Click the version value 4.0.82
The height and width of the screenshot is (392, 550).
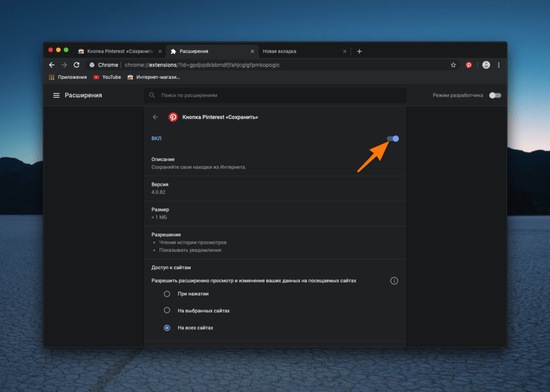pos(158,192)
